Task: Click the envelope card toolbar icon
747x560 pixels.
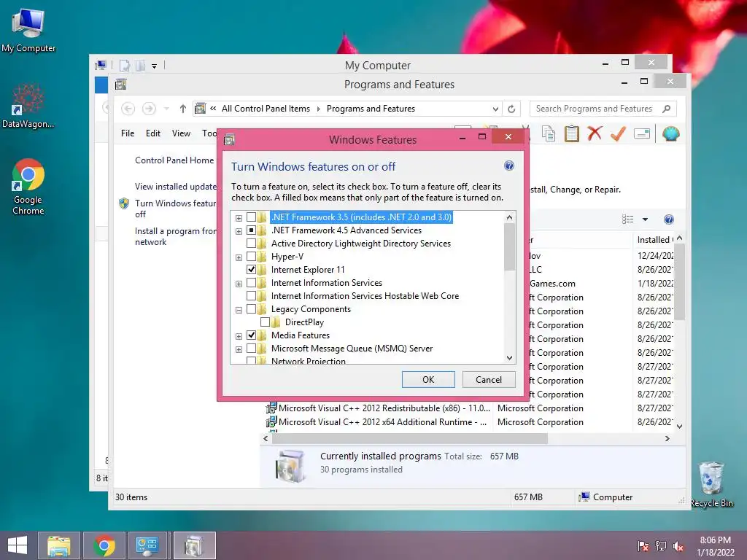Action: [642, 134]
